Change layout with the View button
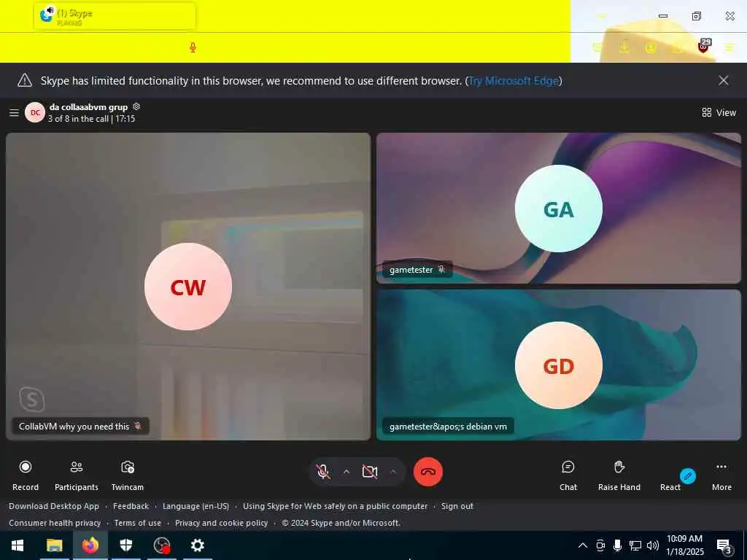The image size is (747, 560). pyautogui.click(x=719, y=112)
